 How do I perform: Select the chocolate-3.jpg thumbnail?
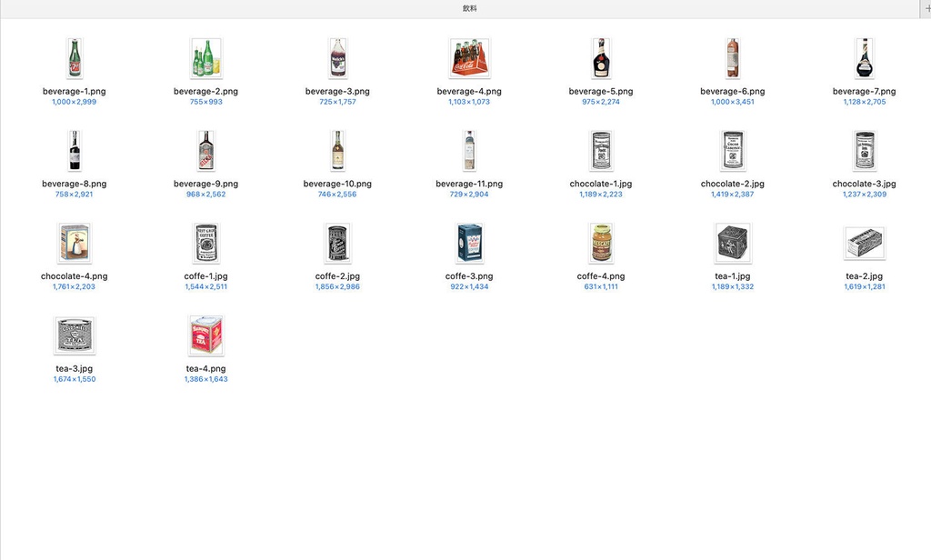pyautogui.click(x=865, y=151)
